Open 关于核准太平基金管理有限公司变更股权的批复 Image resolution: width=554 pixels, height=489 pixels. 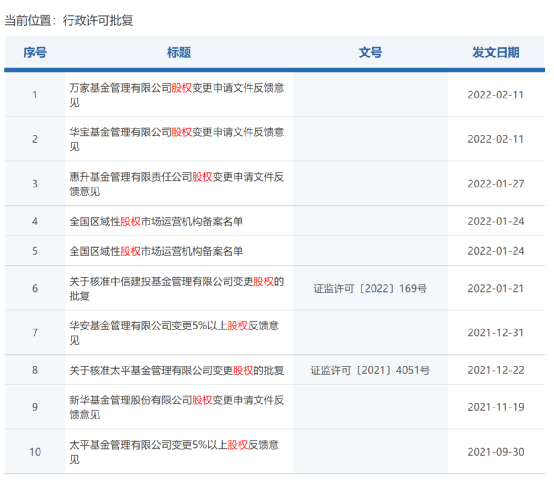pyautogui.click(x=177, y=370)
